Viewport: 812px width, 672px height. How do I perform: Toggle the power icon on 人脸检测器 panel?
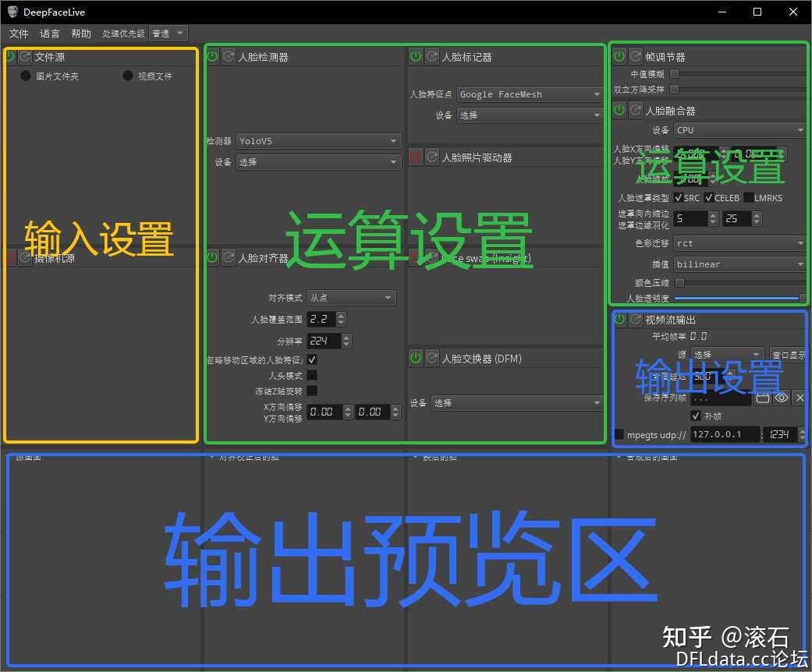coord(211,56)
